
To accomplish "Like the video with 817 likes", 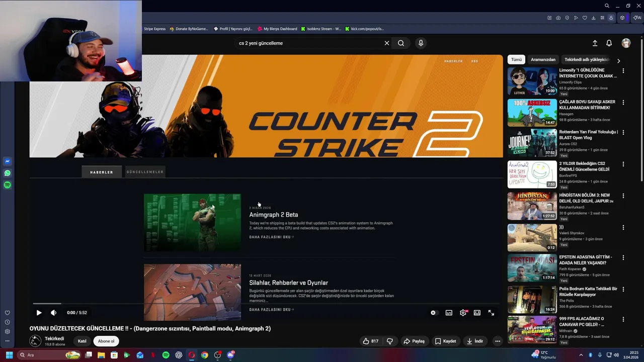I will pyautogui.click(x=370, y=341).
